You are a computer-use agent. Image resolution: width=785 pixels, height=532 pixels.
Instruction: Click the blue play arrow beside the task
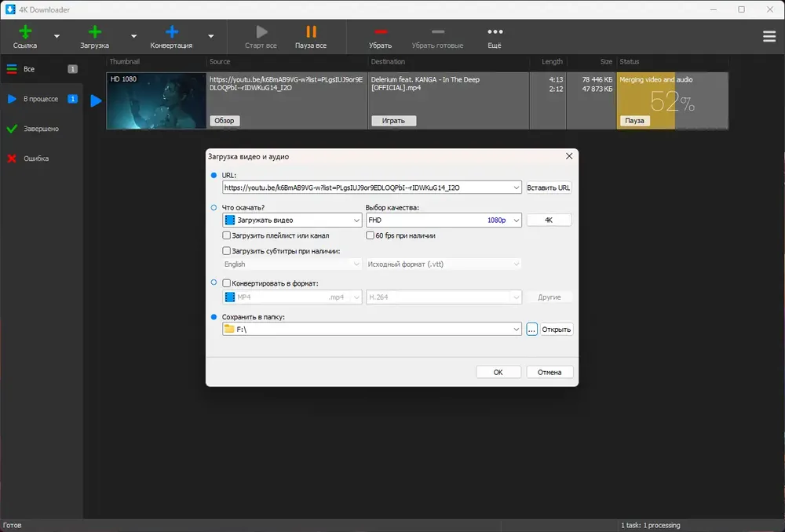tap(96, 101)
